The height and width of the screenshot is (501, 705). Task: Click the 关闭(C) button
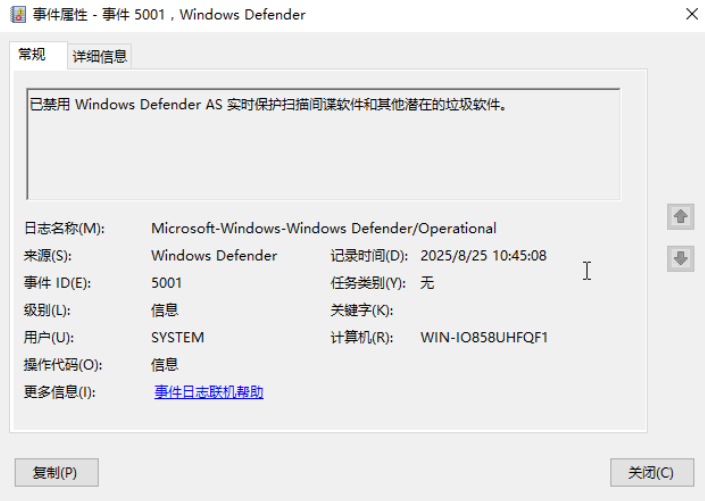(651, 473)
